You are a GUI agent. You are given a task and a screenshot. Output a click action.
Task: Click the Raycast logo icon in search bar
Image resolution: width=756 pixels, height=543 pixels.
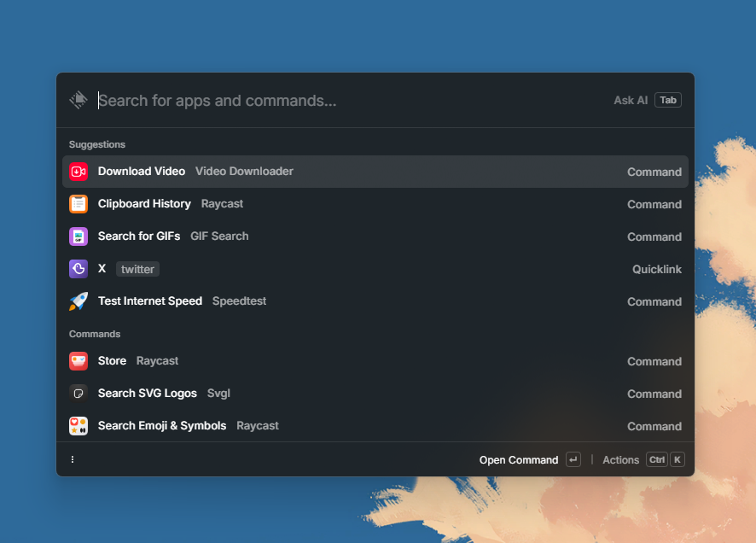point(79,100)
